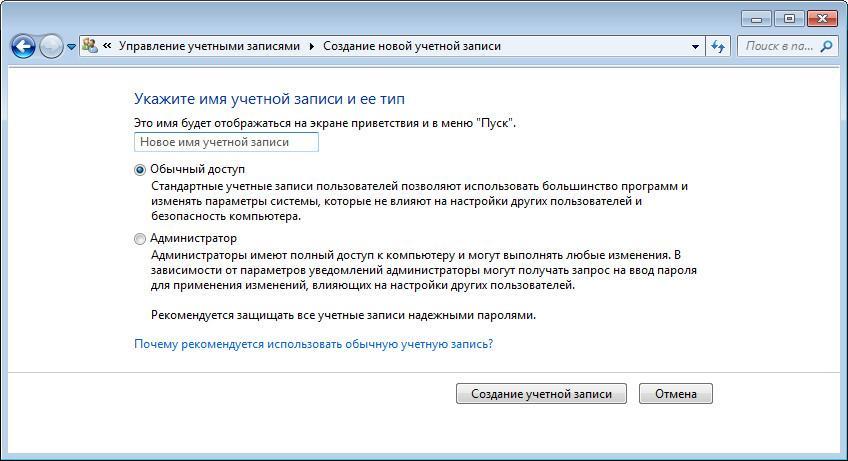The height and width of the screenshot is (461, 848).
Task: Select the Обычный доступ radio button
Action: (140, 170)
